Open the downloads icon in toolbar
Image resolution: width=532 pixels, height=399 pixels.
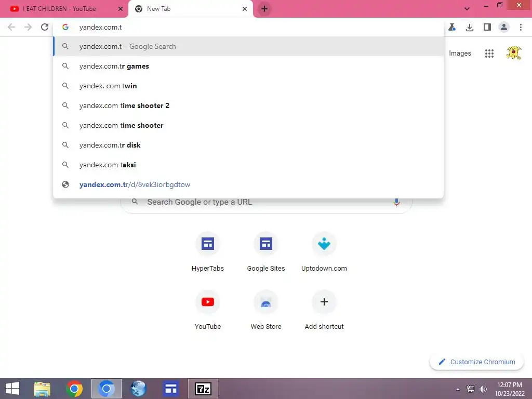click(470, 27)
